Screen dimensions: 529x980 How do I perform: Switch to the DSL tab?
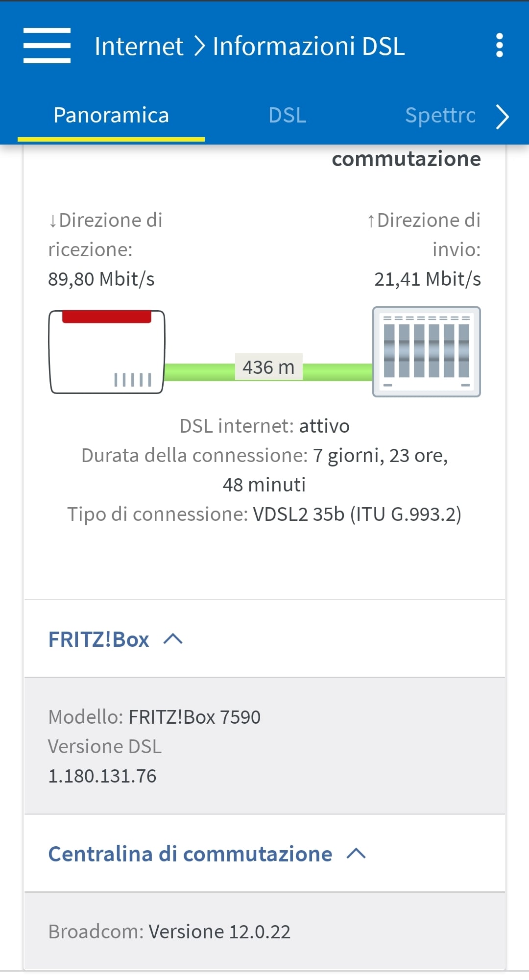(287, 116)
